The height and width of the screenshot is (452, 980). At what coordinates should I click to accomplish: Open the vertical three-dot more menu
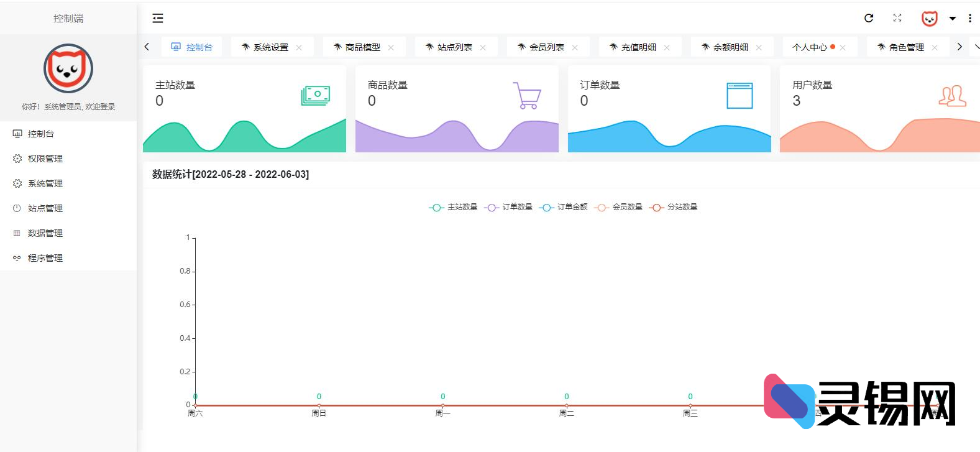969,19
